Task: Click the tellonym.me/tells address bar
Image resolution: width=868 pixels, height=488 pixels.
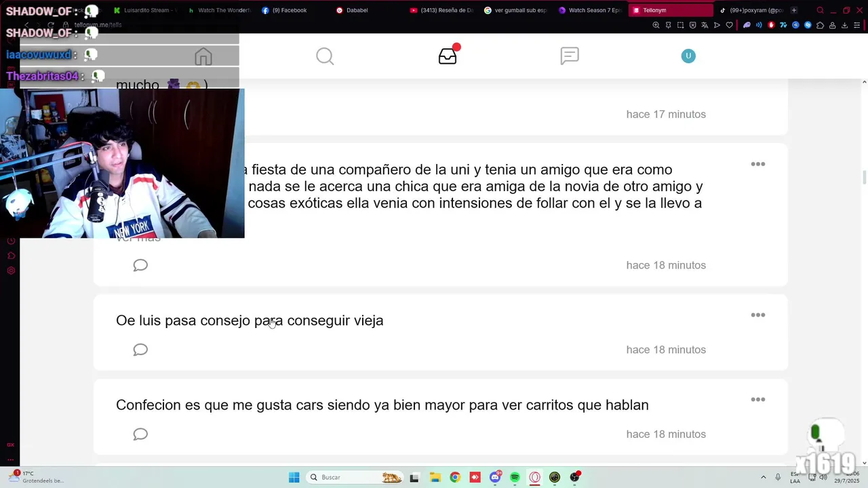Action: click(x=98, y=25)
